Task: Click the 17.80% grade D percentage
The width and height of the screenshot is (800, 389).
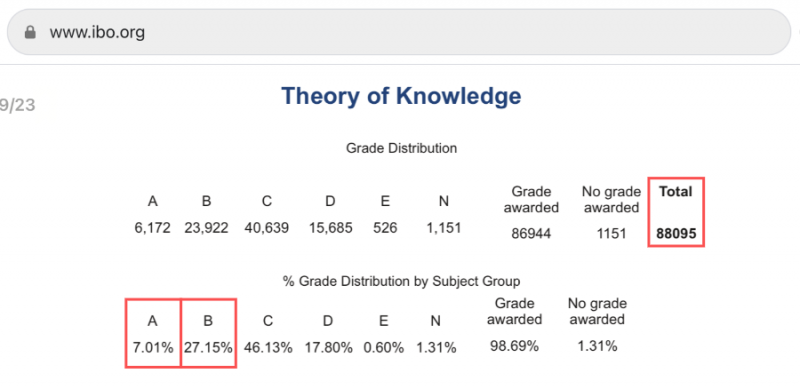Action: (329, 348)
